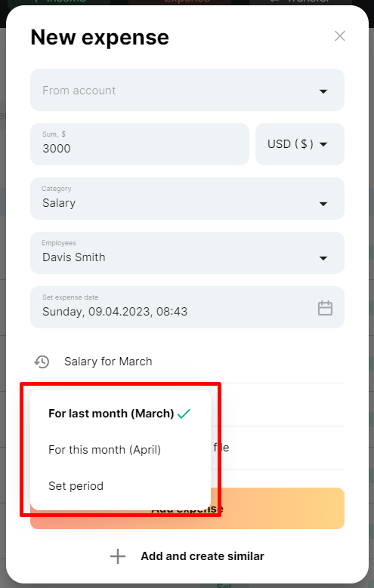This screenshot has width=374, height=588.
Task: Focus the Sum field containing 3000
Action: 140,144
